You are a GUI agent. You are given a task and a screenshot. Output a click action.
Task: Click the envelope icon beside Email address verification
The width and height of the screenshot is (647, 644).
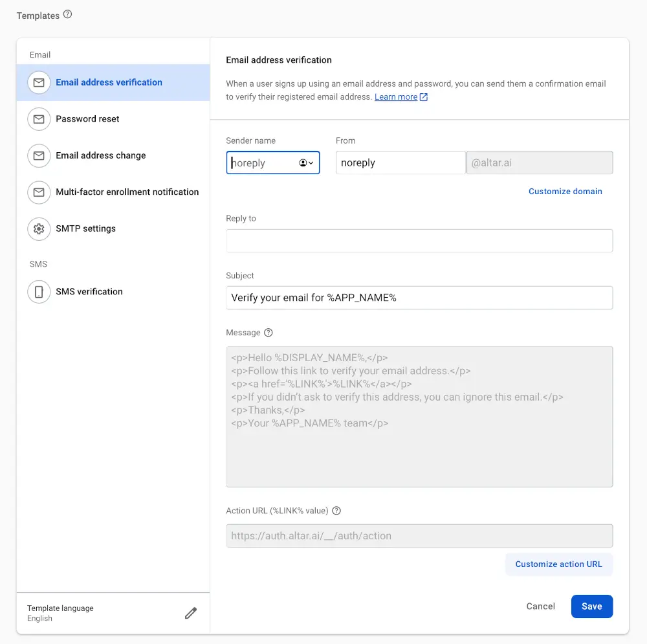[39, 83]
